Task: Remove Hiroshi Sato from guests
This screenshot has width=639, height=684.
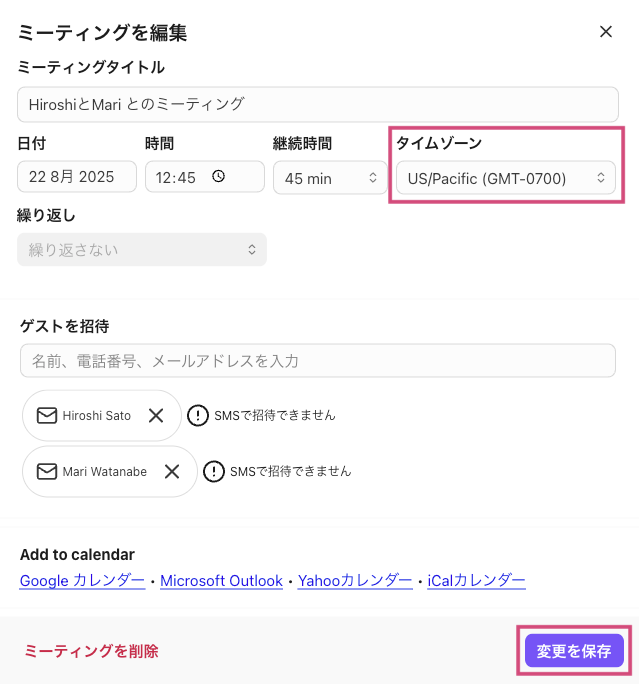Action: click(156, 416)
